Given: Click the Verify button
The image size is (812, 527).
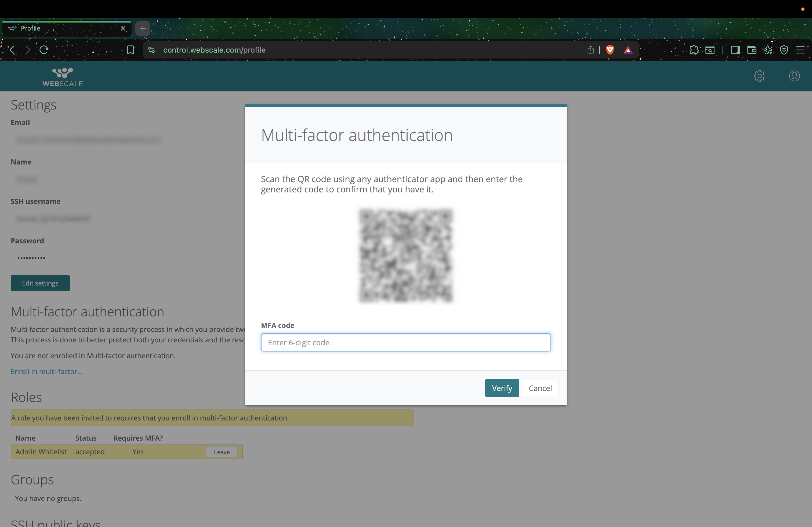Looking at the screenshot, I should click(502, 388).
